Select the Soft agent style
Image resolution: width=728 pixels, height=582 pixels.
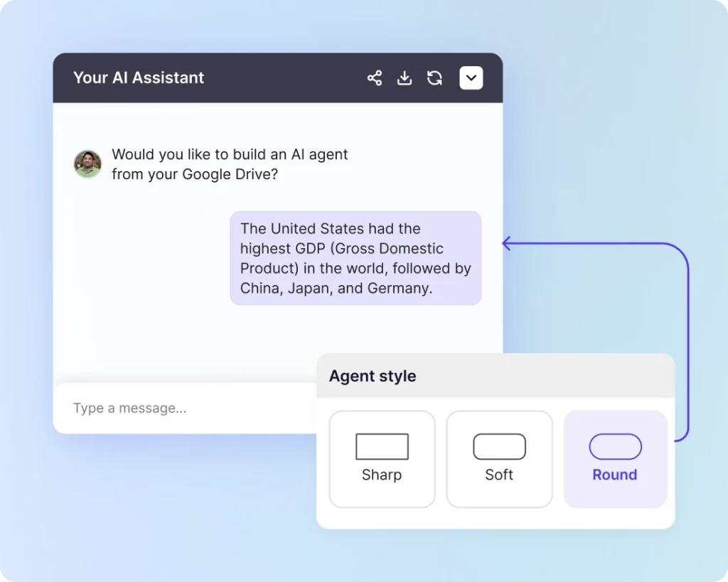tap(500, 459)
